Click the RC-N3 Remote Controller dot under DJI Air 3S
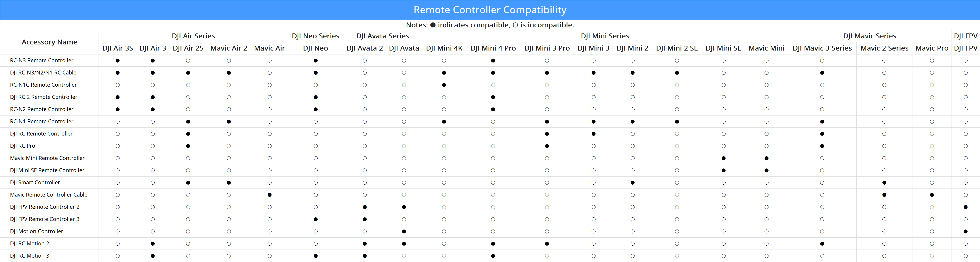The height and width of the screenshot is (262, 980). pyautogui.click(x=118, y=61)
